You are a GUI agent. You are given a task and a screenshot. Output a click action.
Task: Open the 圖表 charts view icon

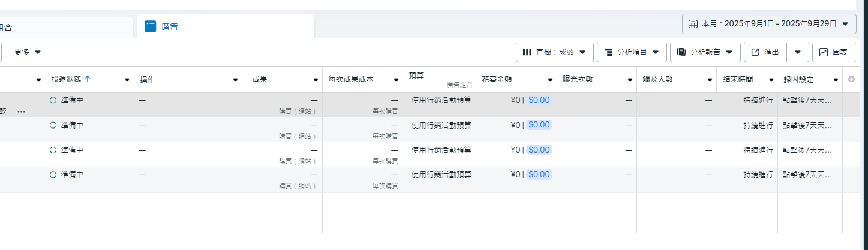pos(824,52)
